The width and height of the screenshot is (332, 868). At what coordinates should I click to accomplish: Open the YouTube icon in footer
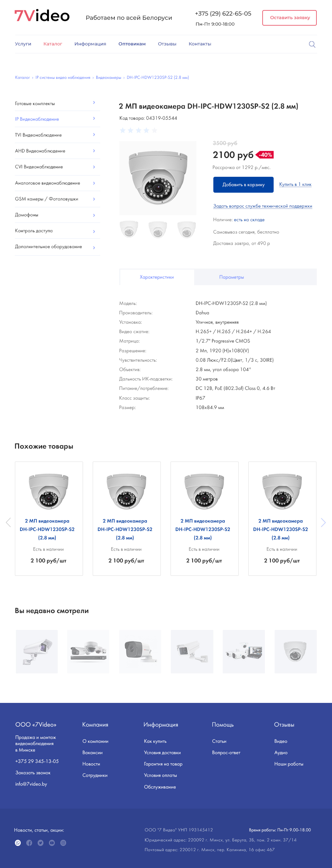coord(52,842)
